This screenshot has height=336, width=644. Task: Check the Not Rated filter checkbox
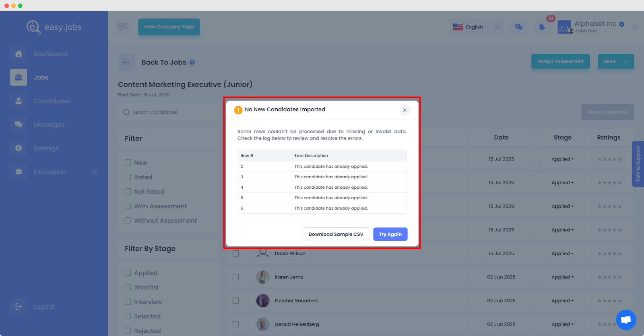(128, 192)
